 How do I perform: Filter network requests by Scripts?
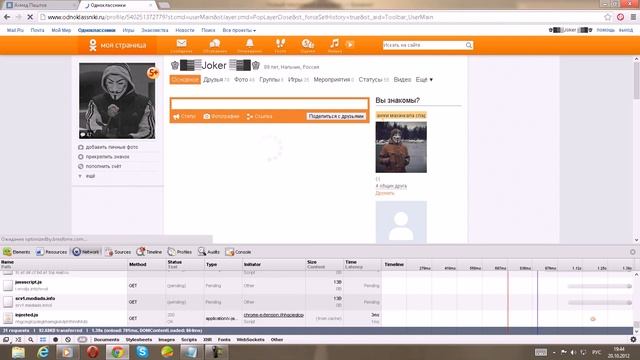click(x=189, y=340)
